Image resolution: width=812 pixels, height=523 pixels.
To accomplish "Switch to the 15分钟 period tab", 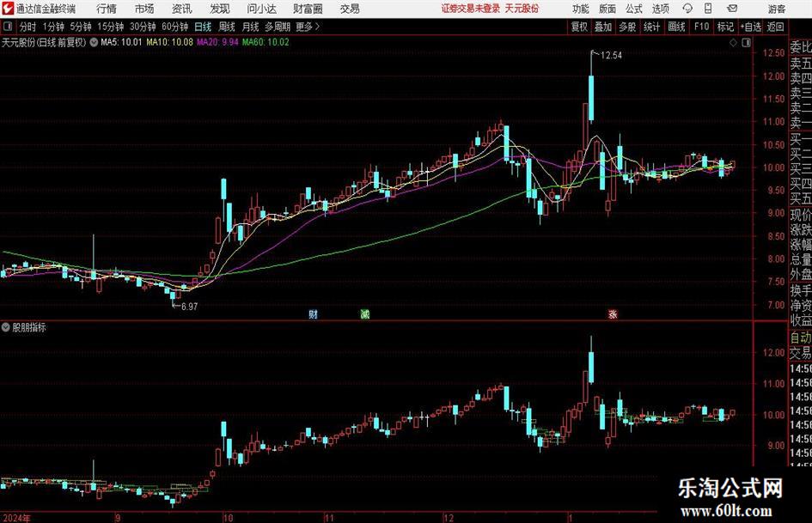I will [110, 27].
